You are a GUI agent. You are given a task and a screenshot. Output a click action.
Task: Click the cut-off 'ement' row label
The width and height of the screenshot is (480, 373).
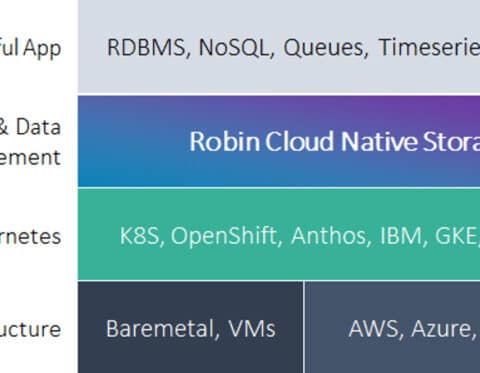[30, 157]
